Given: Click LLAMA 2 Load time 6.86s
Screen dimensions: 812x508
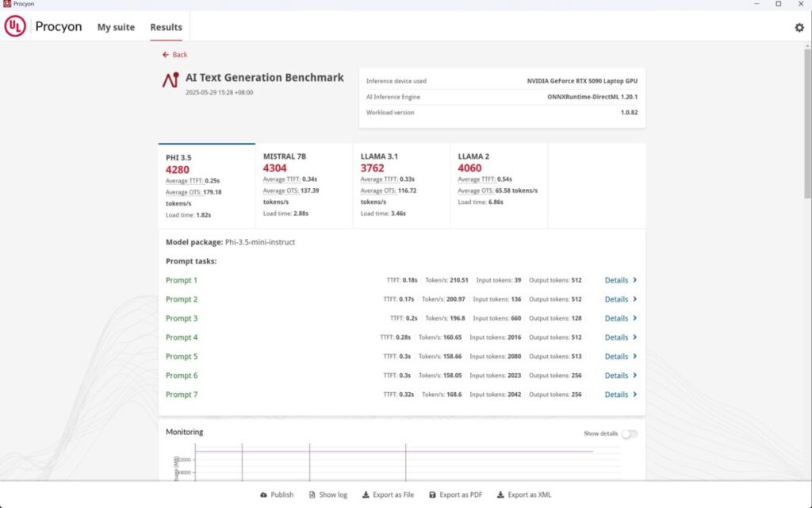Looking at the screenshot, I should [x=481, y=202].
